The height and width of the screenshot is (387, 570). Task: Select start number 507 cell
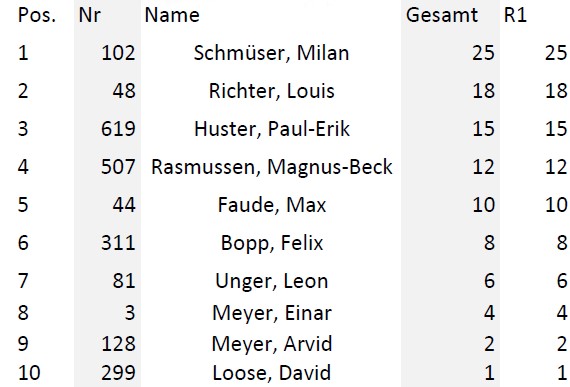click(x=118, y=167)
